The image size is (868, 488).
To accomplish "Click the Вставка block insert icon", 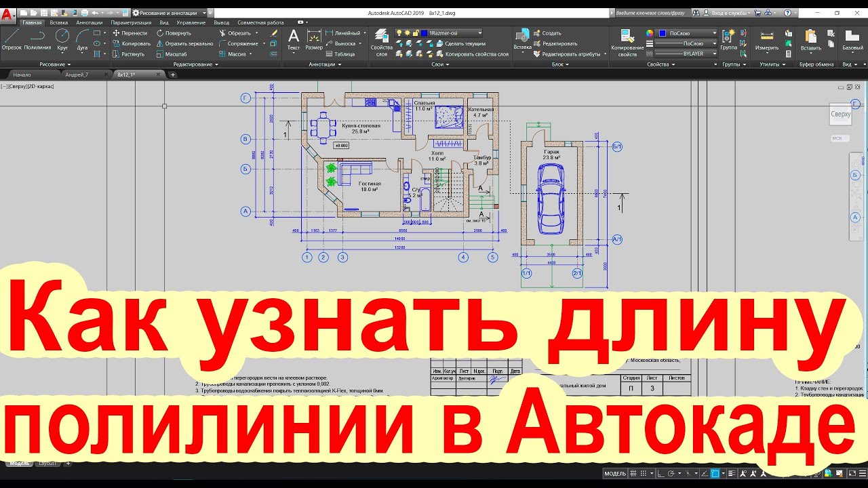I will coord(522,39).
